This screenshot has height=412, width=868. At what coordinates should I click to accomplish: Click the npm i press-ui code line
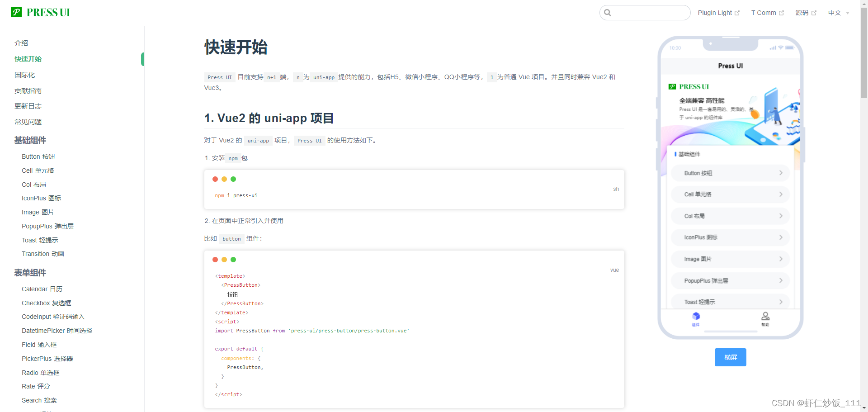pos(236,195)
